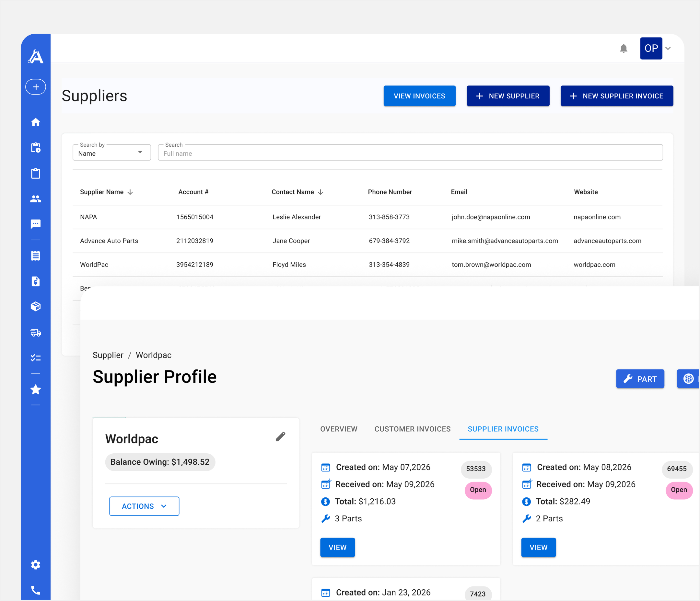
Task: Click the Website column header
Action: click(x=586, y=192)
